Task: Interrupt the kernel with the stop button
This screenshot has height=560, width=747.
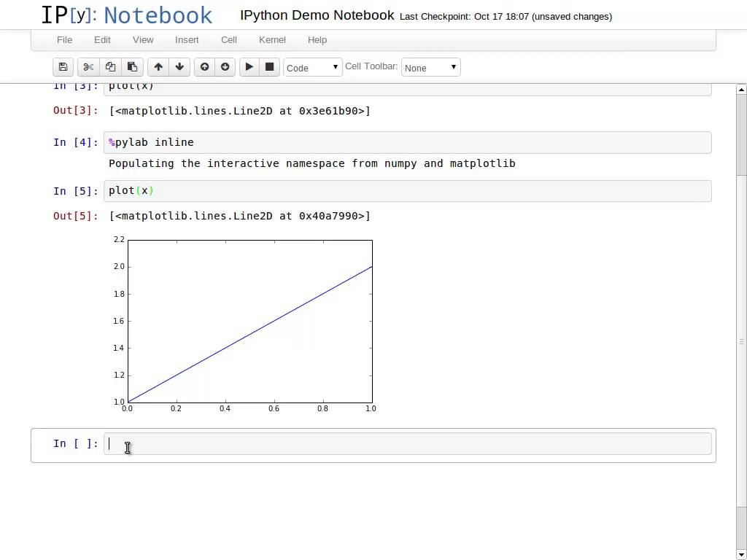Action: [x=269, y=67]
